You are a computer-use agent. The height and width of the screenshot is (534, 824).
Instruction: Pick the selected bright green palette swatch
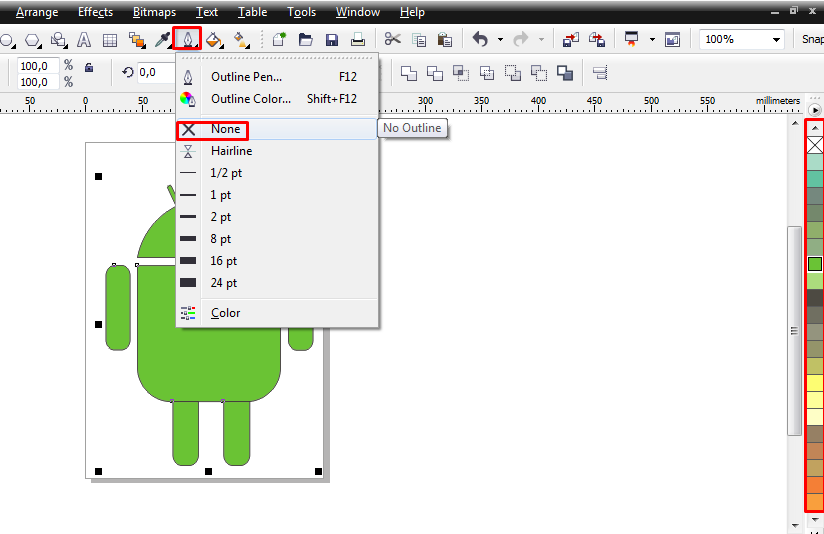tap(815, 264)
